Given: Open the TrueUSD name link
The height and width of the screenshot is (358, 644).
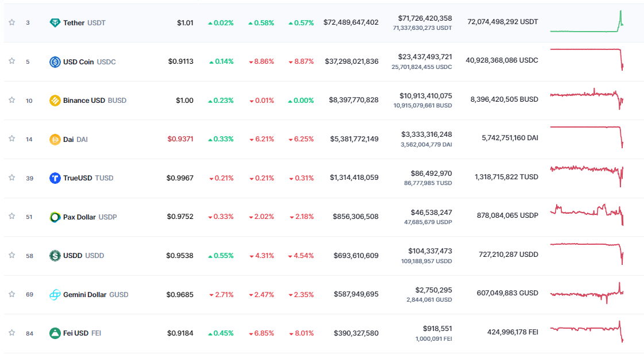Looking at the screenshot, I should (78, 178).
